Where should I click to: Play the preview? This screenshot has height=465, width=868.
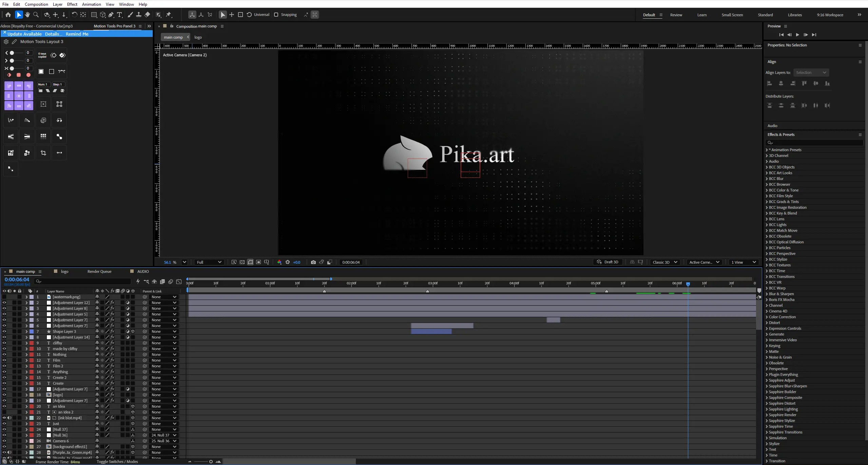[797, 35]
